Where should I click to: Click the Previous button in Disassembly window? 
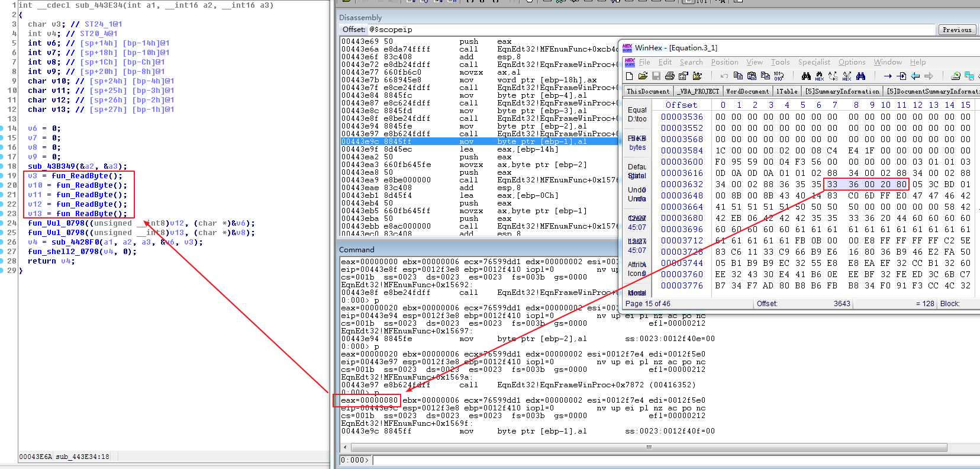(x=957, y=30)
